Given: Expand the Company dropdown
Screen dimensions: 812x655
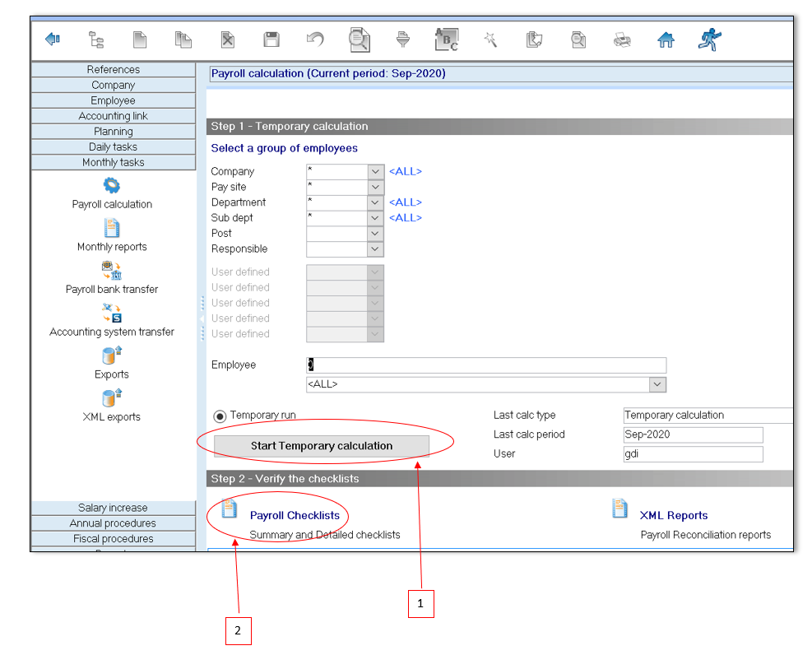Looking at the screenshot, I should click(375, 172).
